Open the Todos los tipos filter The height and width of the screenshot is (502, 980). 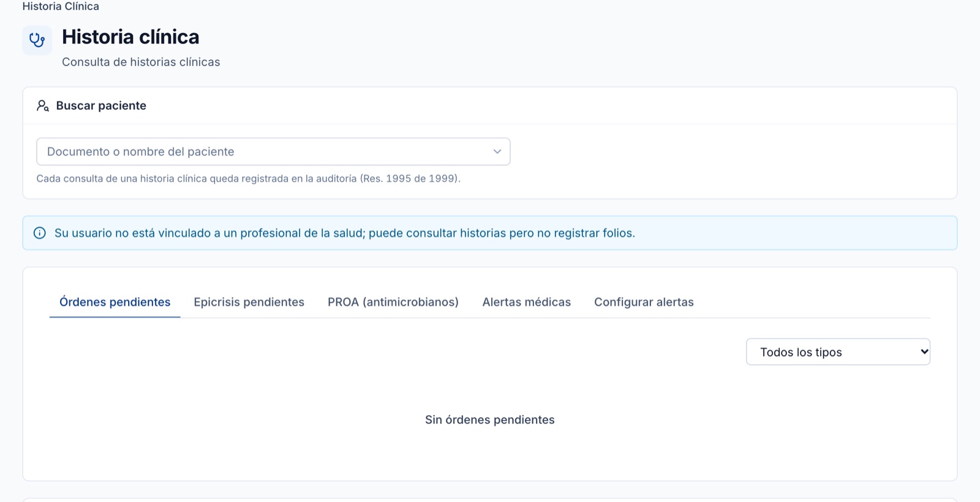click(838, 352)
